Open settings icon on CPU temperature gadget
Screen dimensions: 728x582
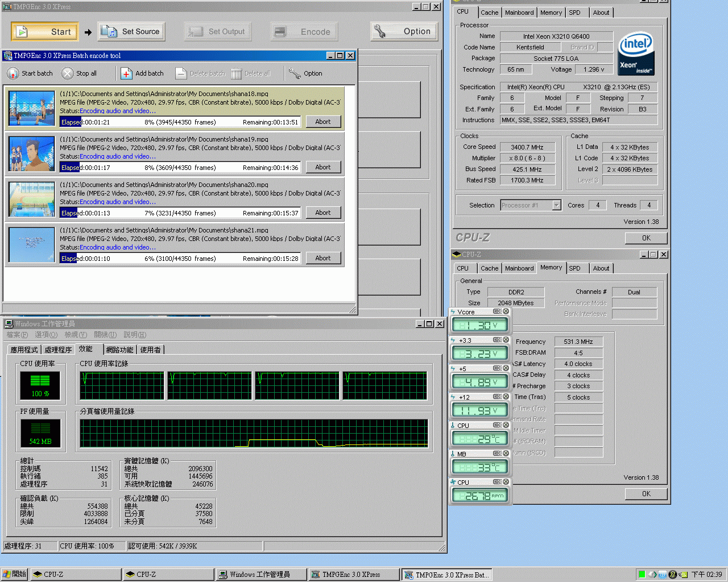click(x=497, y=425)
